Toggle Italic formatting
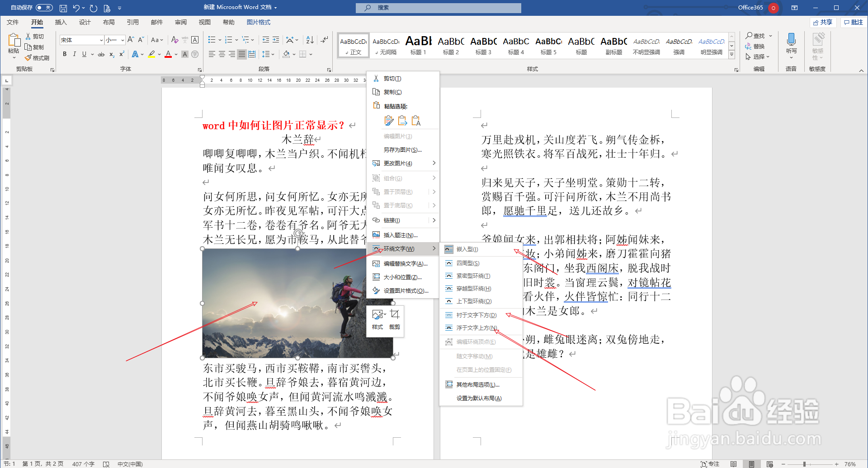The height and width of the screenshot is (468, 868). point(74,54)
